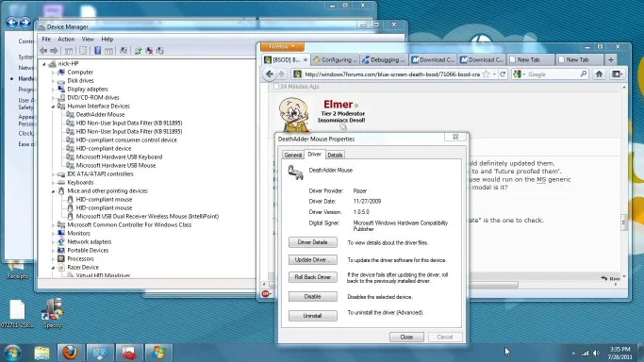644x362 pixels.
Task: Click the red toolbox taskbar icon
Action: (x=129, y=353)
